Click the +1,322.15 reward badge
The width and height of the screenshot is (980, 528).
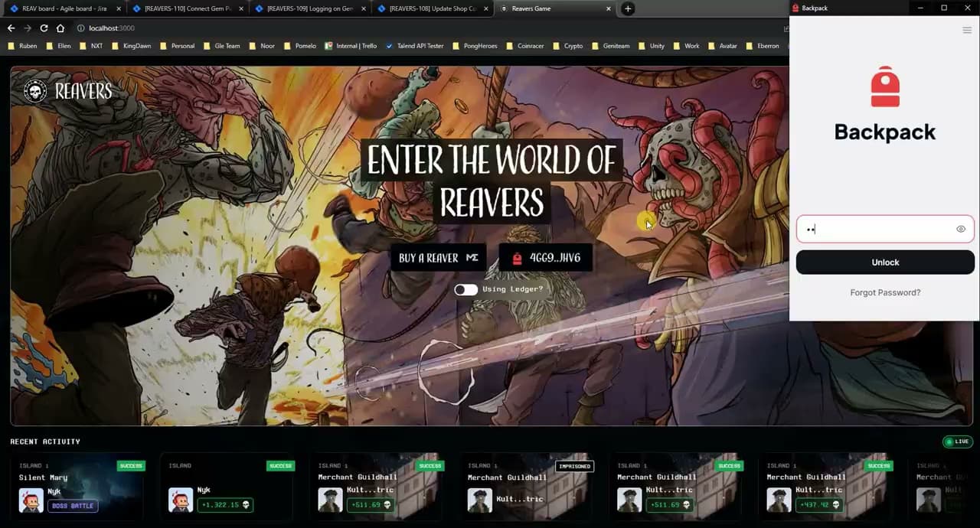pos(225,505)
